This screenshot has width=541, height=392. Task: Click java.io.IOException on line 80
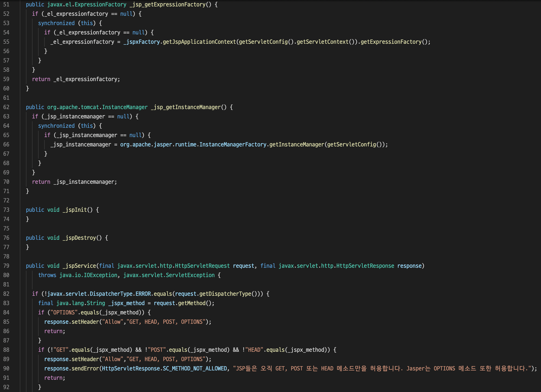(88, 275)
